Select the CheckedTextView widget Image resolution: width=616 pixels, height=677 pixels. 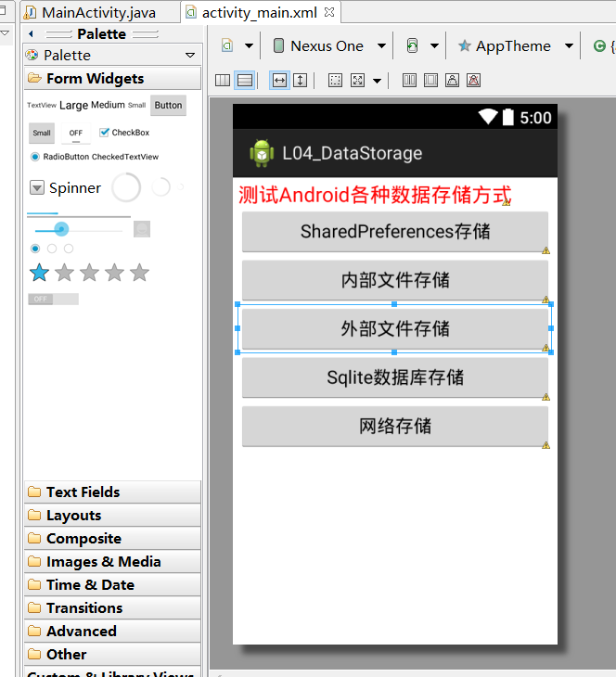tap(125, 157)
